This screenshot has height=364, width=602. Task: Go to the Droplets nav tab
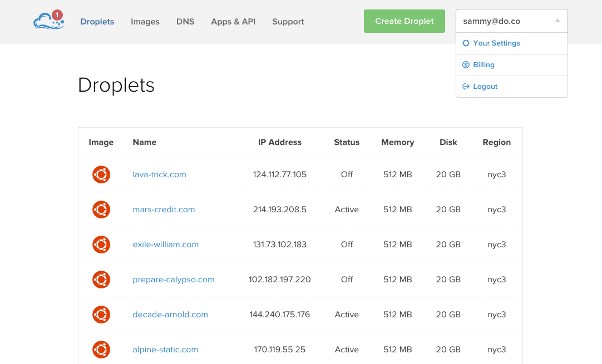(x=97, y=22)
